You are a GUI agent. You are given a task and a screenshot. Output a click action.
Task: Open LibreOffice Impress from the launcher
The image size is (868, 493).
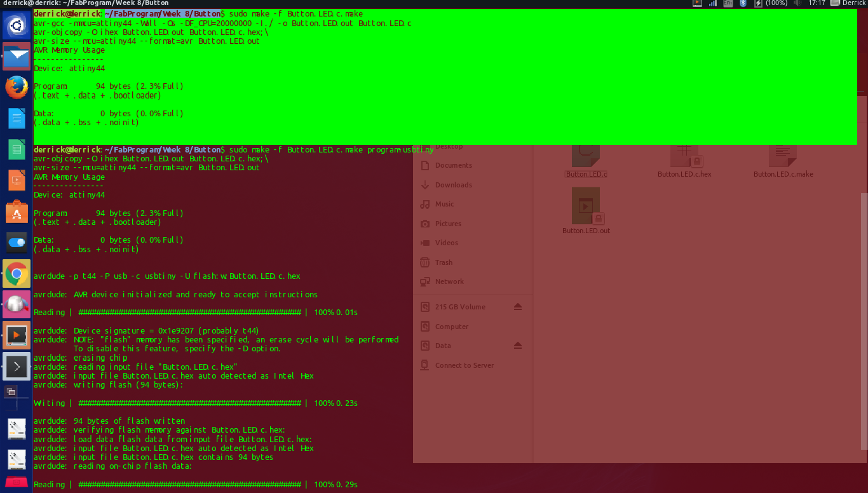tap(17, 180)
